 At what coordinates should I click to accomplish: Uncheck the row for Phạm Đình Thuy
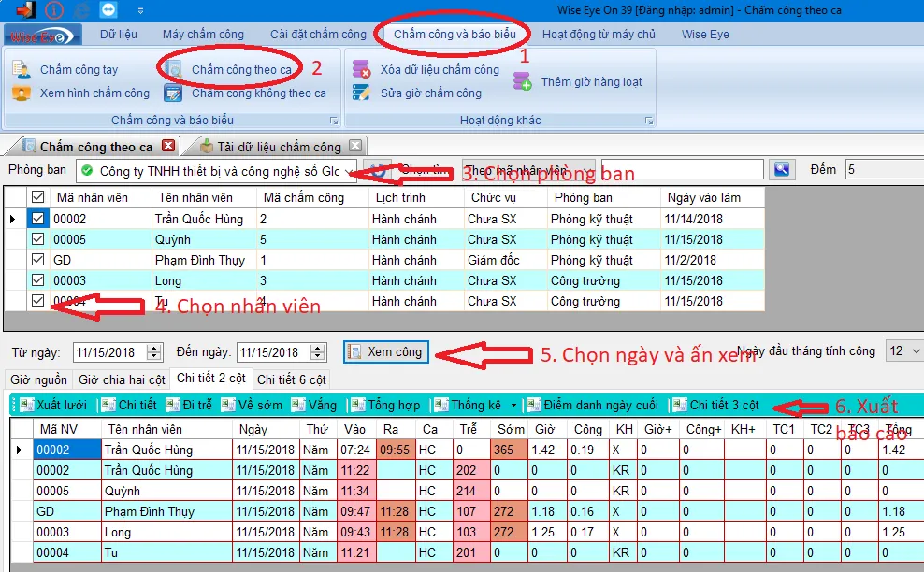pyautogui.click(x=37, y=260)
